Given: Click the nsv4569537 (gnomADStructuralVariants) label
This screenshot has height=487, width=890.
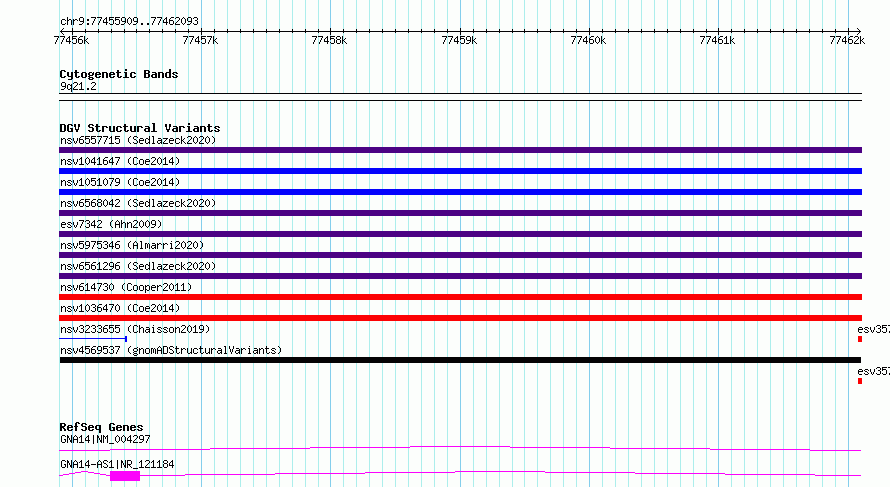Looking at the screenshot, I should (171, 350).
